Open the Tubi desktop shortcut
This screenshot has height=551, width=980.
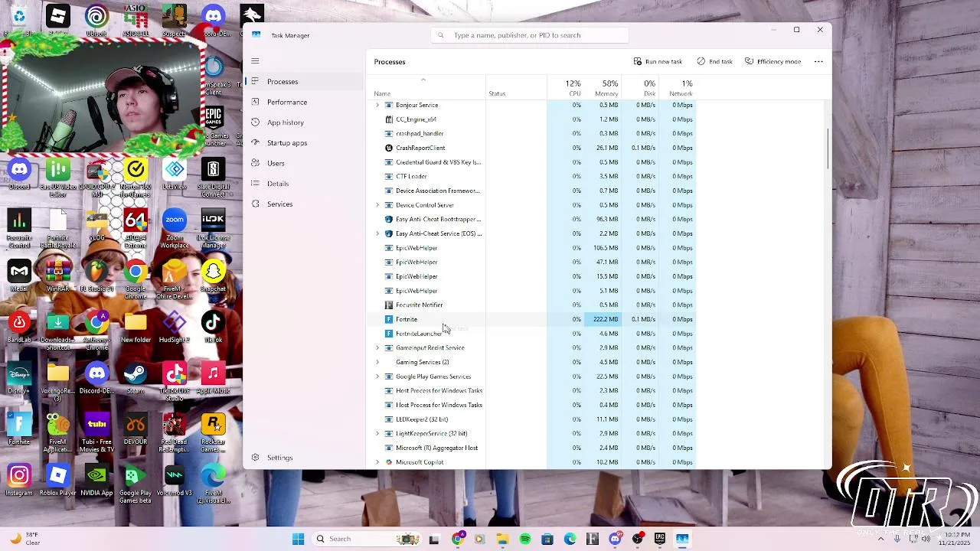(x=96, y=433)
